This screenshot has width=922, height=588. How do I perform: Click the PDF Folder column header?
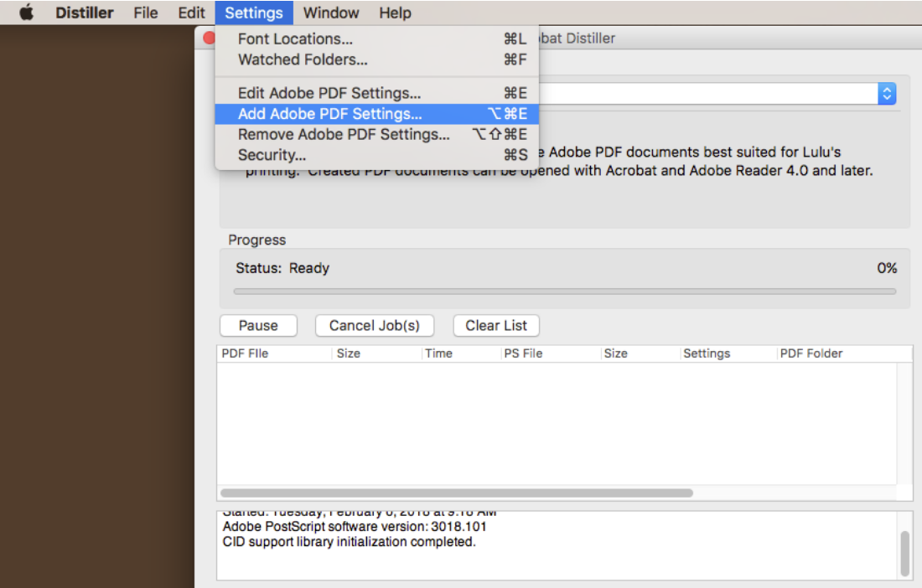[845, 353]
